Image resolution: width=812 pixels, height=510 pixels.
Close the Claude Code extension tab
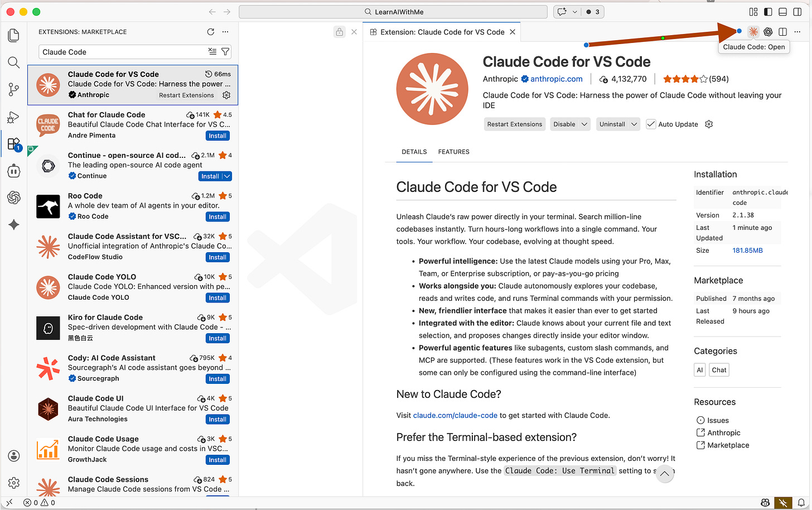(513, 32)
